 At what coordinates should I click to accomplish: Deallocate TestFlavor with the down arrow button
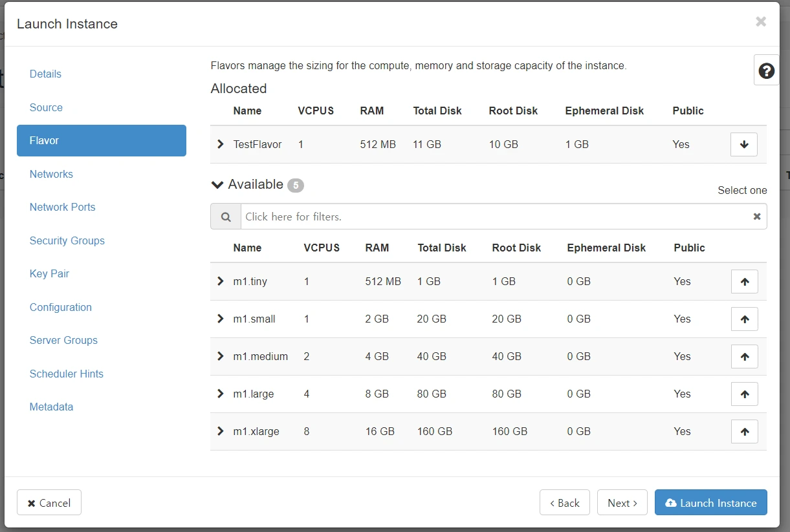(744, 144)
